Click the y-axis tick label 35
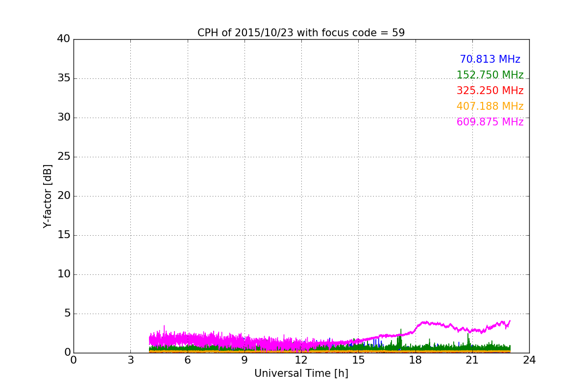This screenshot has width=588, height=392. click(64, 78)
